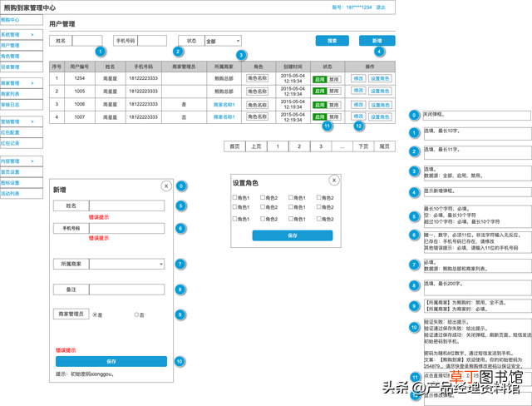Click 修改 for user 1007
Viewport: 532px width, 406px height.
pyautogui.click(x=358, y=116)
